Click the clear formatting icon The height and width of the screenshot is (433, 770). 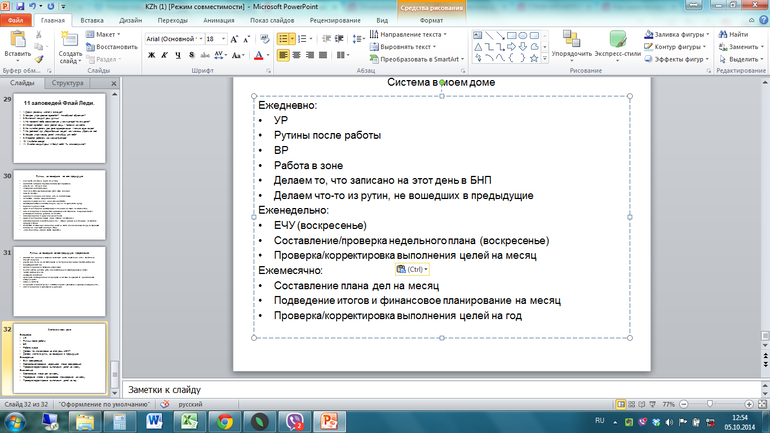[x=264, y=37]
